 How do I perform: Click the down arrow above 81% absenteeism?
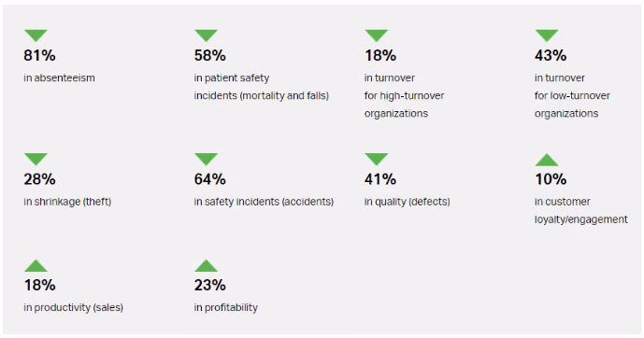pos(36,35)
